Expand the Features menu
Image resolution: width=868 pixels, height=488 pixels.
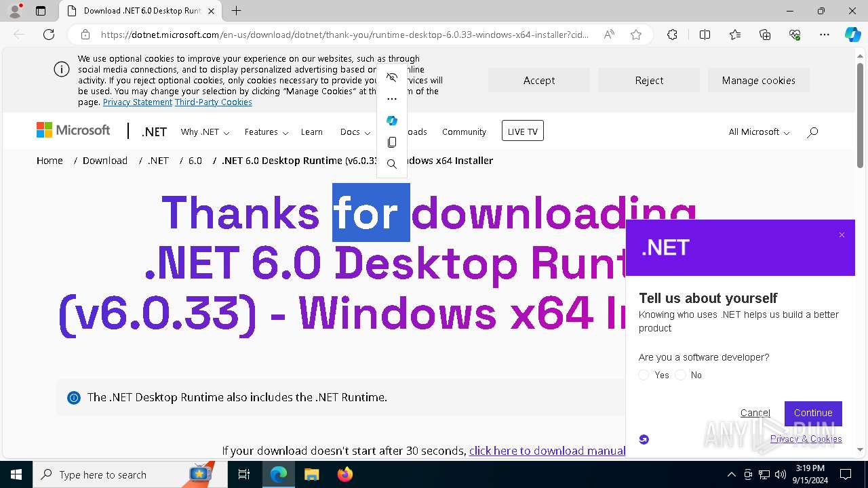267,132
